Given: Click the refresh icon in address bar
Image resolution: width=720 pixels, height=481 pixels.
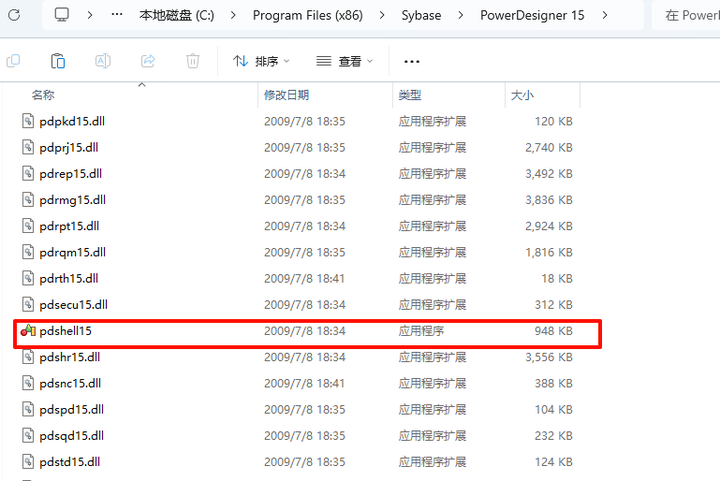Looking at the screenshot, I should [14, 15].
